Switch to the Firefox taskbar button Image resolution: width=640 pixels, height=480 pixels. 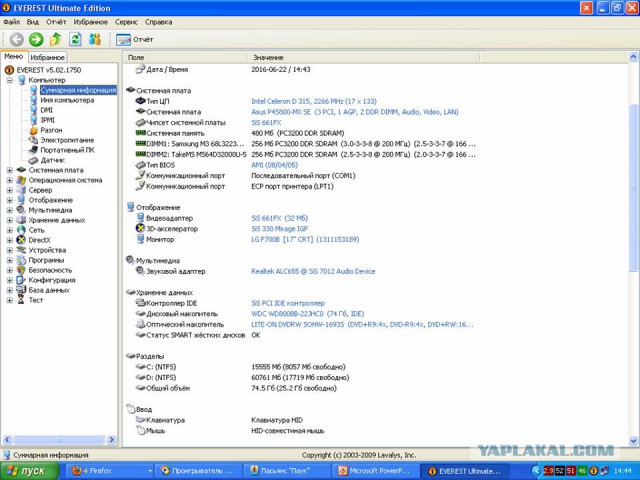point(110,471)
